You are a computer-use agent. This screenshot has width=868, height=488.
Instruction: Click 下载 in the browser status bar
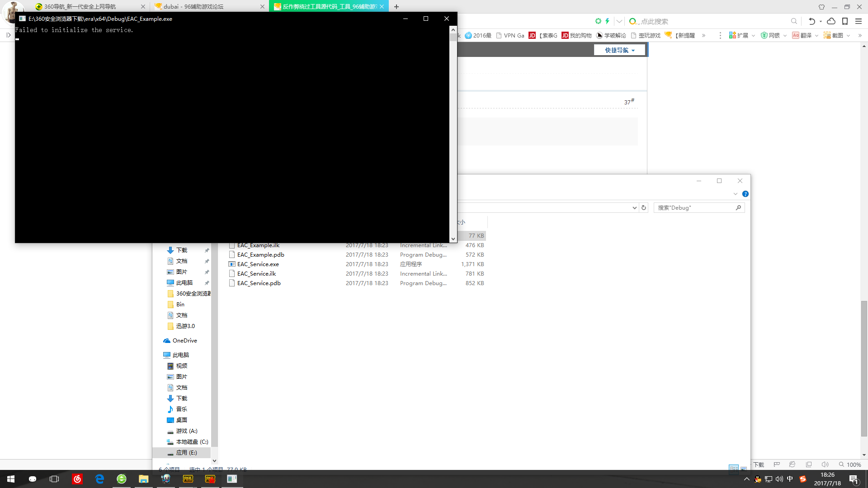pos(759,465)
